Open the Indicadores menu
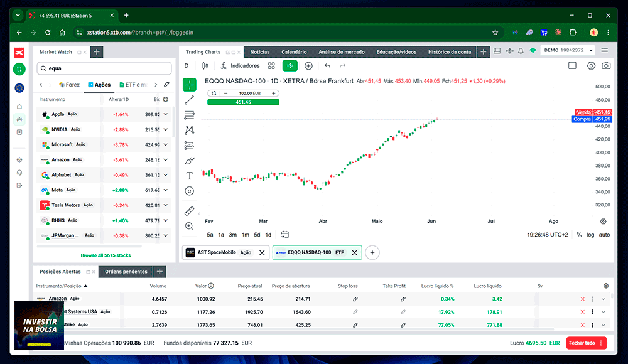 pos(241,66)
